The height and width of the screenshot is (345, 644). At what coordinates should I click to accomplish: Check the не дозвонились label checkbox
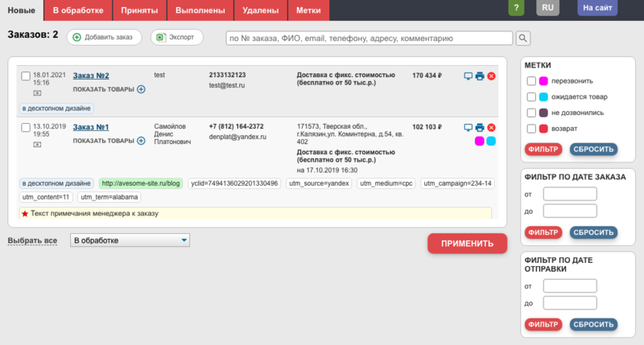[x=531, y=113]
